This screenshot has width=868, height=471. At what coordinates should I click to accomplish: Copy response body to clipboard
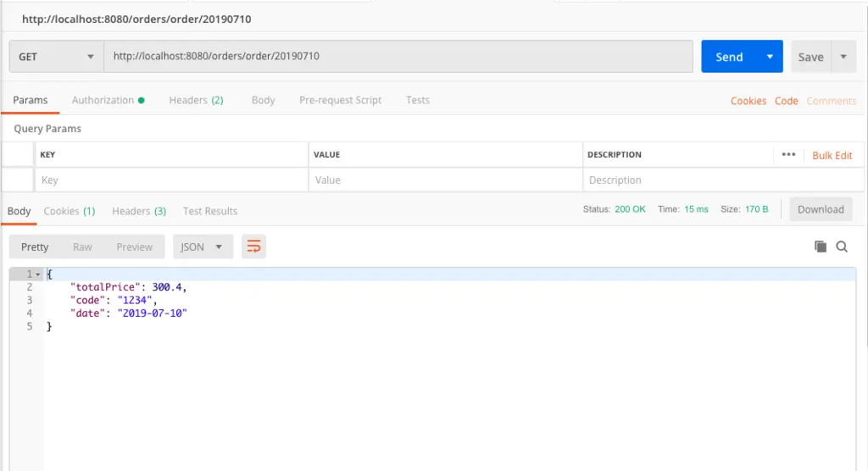821,247
